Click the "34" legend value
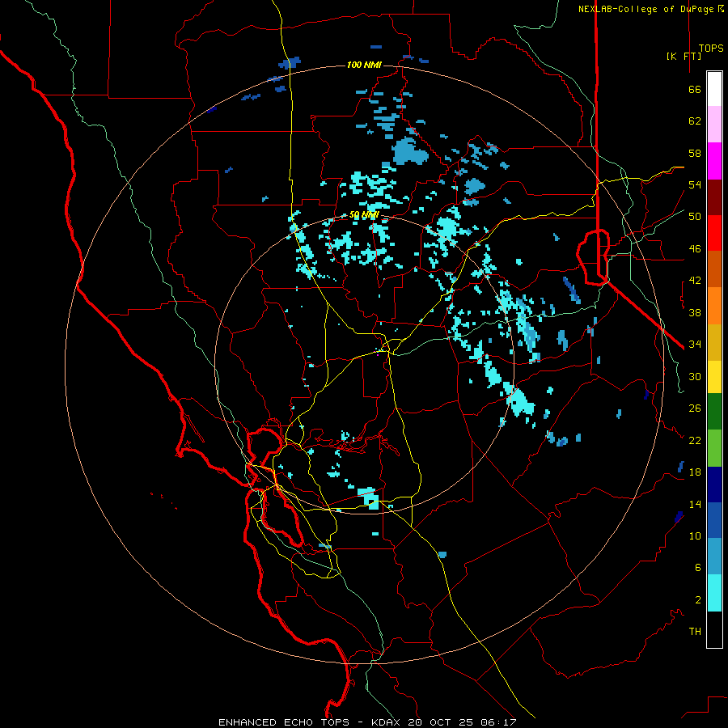The width and height of the screenshot is (728, 728). [x=695, y=345]
